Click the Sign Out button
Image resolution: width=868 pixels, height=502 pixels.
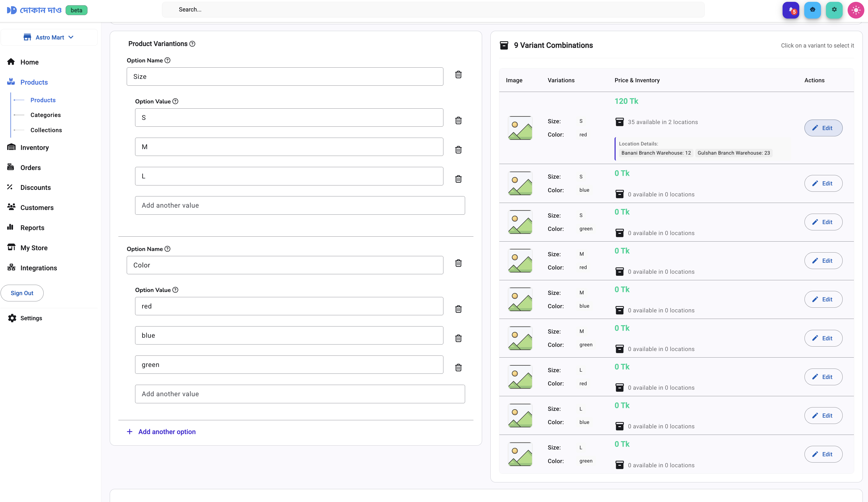tap(22, 293)
